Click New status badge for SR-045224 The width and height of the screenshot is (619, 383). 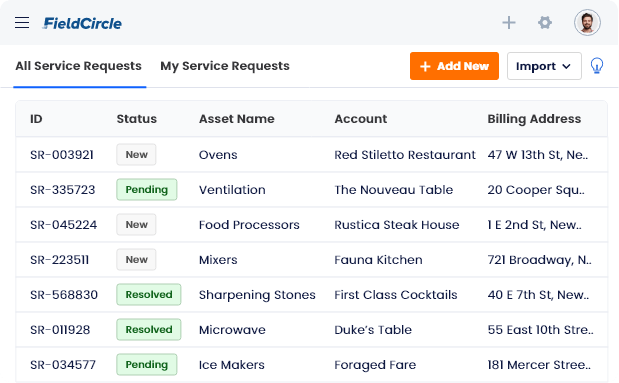136,224
